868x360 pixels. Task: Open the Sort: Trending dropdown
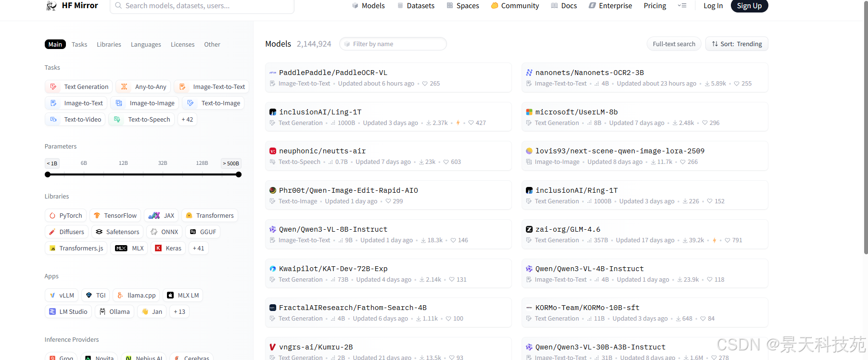[x=737, y=44]
